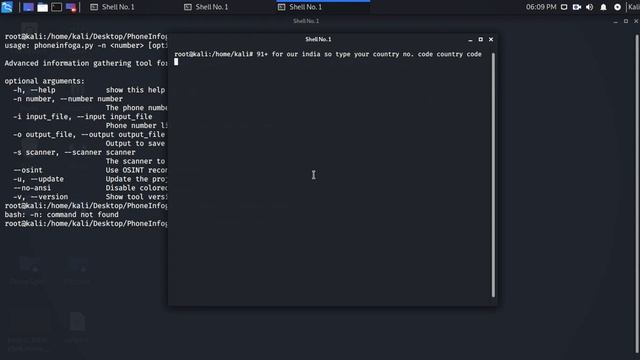Click the background terminal's right scrollbar
640x360 pixels.
(637, 192)
